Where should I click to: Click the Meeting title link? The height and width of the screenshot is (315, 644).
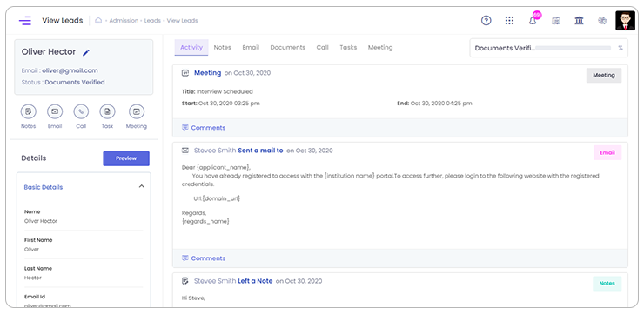pos(207,73)
